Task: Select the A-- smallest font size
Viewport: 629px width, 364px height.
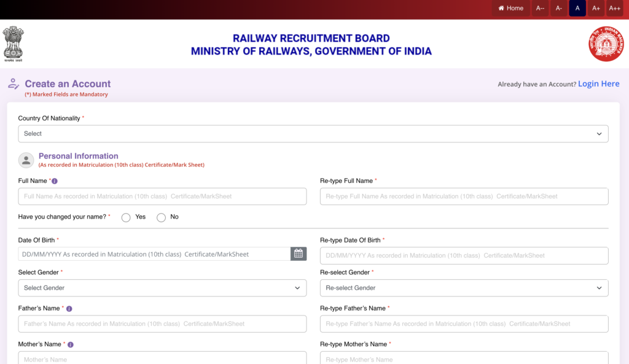Action: (x=540, y=8)
